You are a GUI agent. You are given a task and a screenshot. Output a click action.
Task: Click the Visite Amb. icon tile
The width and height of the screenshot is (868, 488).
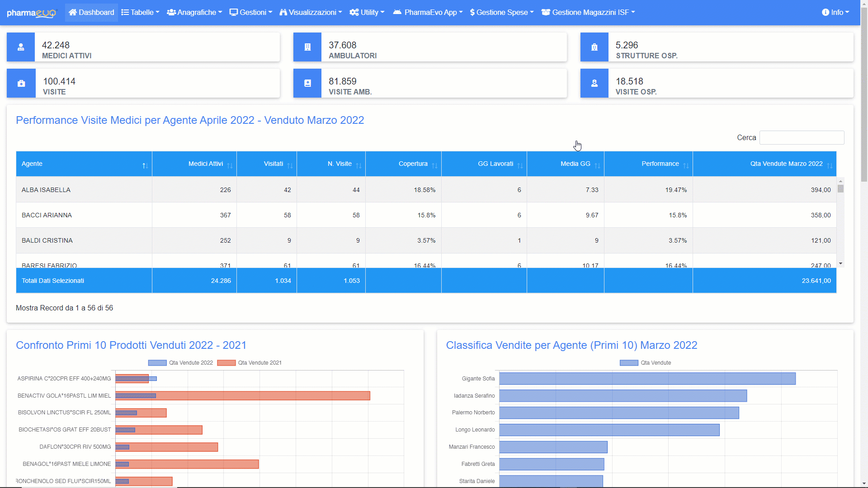(x=307, y=83)
